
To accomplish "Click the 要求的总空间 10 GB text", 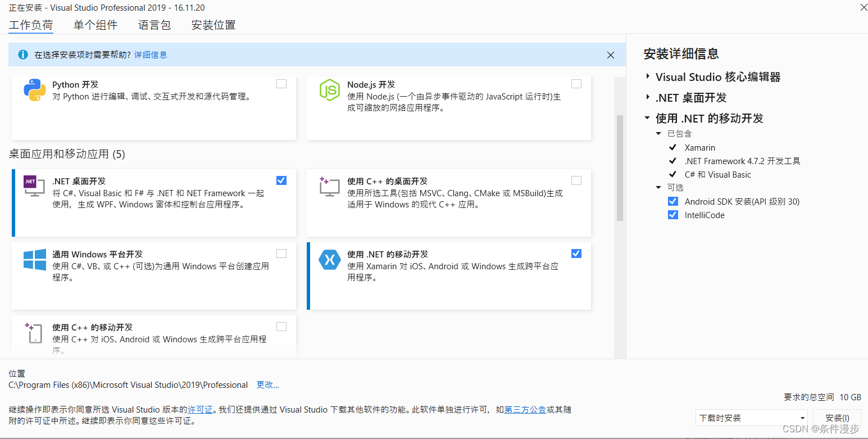I will click(822, 397).
